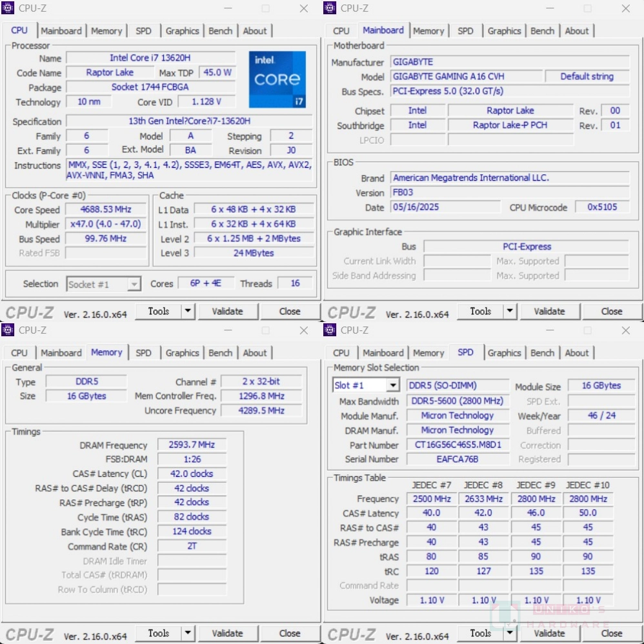Screen dimensions: 644x644
Task: Click the Socket 1744 FCBGA package value
Action: click(x=150, y=87)
